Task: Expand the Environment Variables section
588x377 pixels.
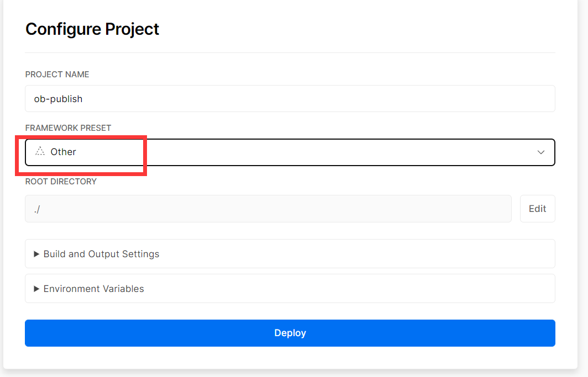Action: [290, 289]
